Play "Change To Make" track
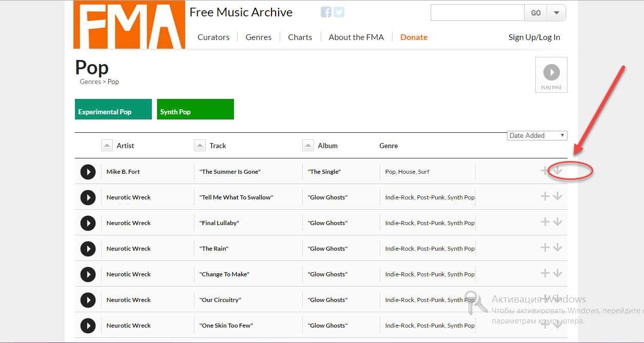 [88, 274]
